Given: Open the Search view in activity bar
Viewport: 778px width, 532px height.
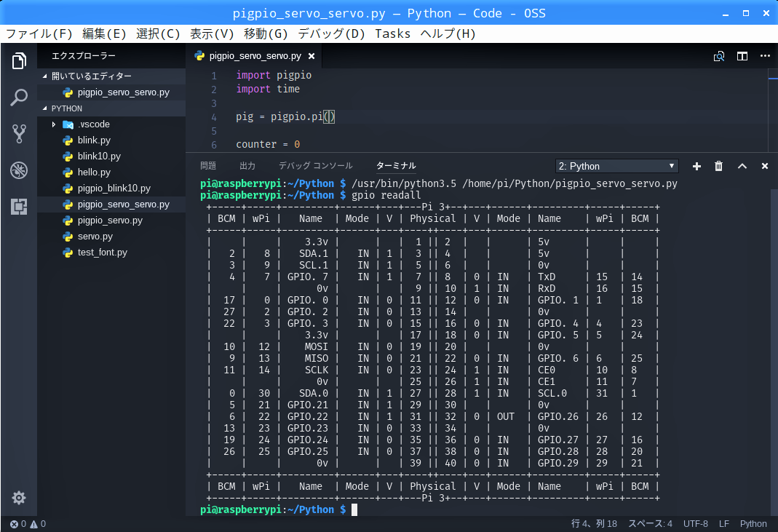Looking at the screenshot, I should 19,98.
